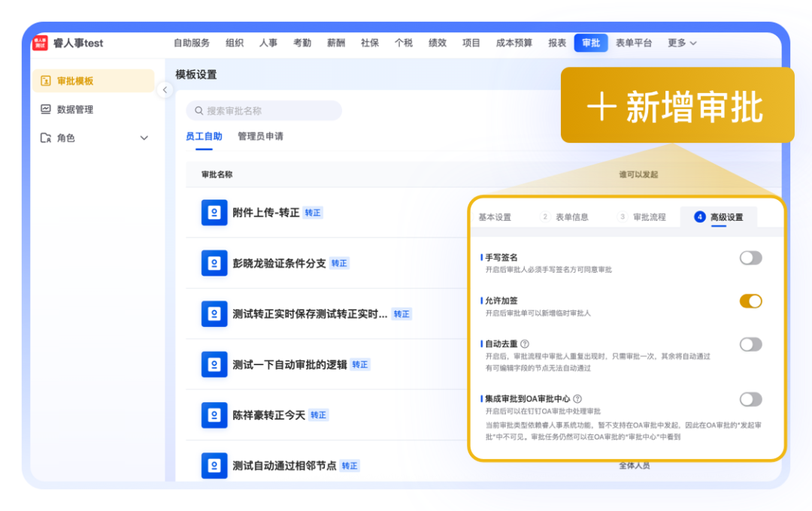Click the 新增审批 button
Image resolution: width=812 pixels, height=511 pixels.
point(677,107)
